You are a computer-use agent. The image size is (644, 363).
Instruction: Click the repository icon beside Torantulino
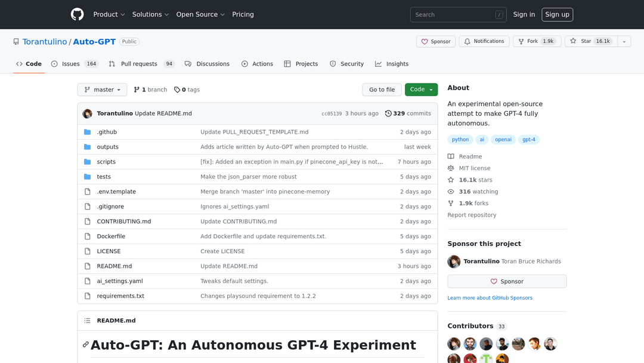pyautogui.click(x=16, y=42)
